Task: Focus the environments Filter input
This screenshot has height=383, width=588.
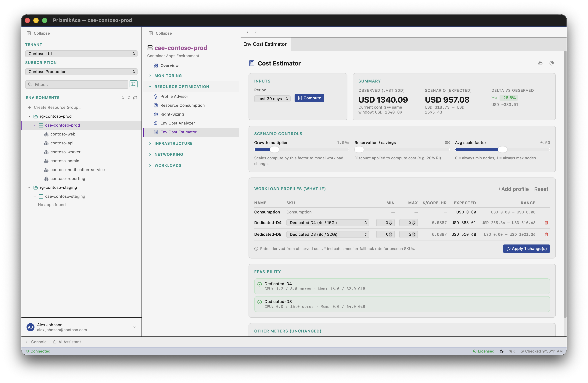Action: 77,84
